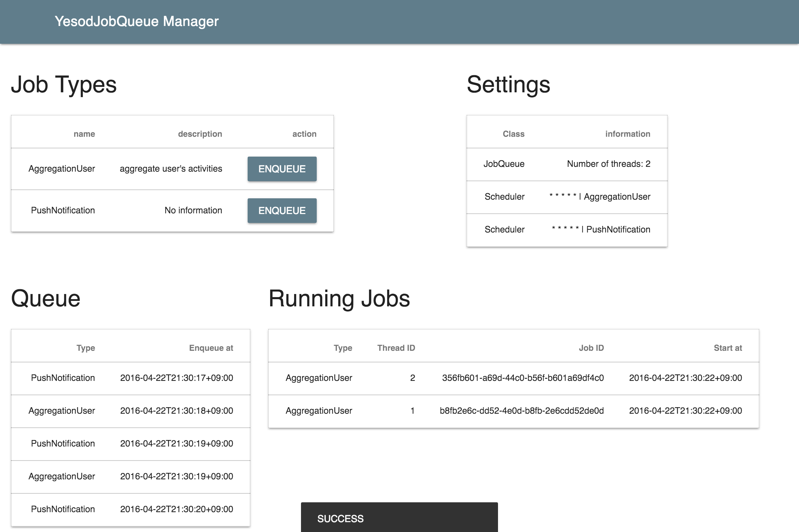Enqueue the AggregationUser job
Viewport: 799px width, 532px height.
tap(282, 169)
